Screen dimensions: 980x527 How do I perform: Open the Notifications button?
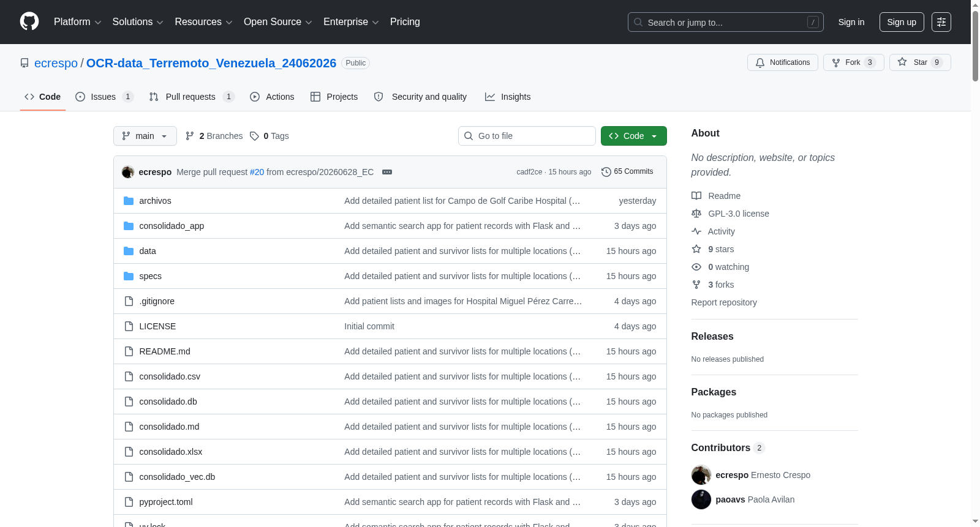tap(783, 62)
